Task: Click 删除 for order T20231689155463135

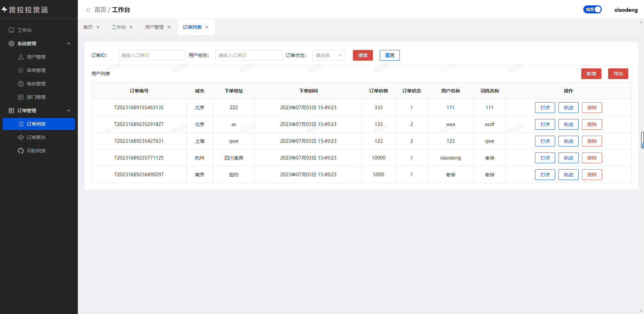Action: tap(592, 108)
